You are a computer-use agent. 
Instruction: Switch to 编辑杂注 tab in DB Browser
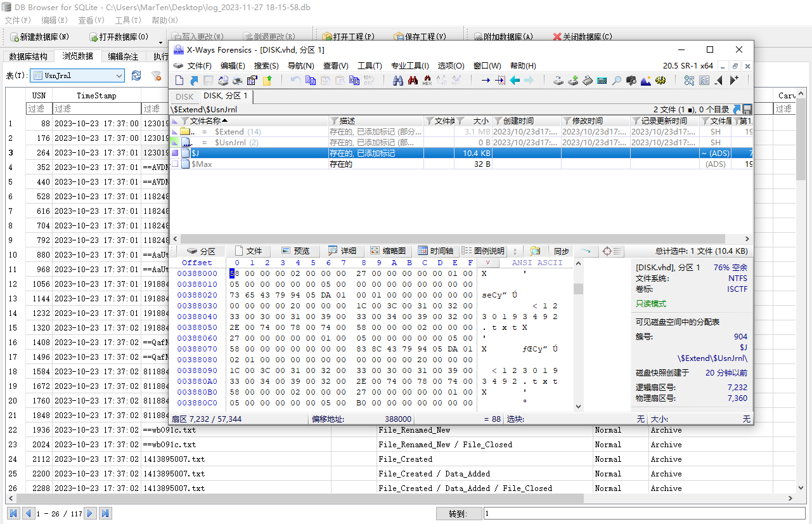pos(123,56)
